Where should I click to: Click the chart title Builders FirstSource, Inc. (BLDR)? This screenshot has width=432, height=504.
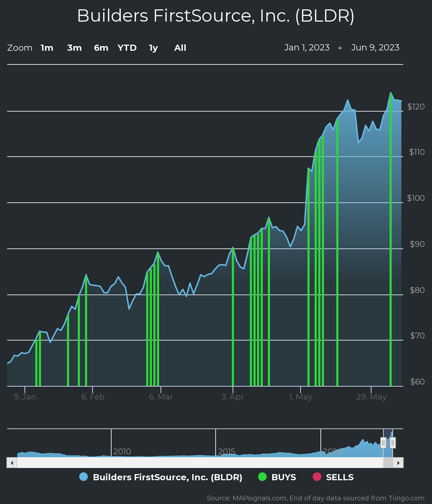216,16
